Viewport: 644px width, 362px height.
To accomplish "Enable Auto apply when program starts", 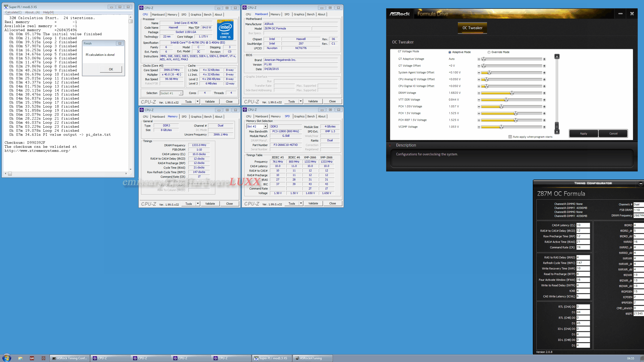I will pyautogui.click(x=510, y=137).
